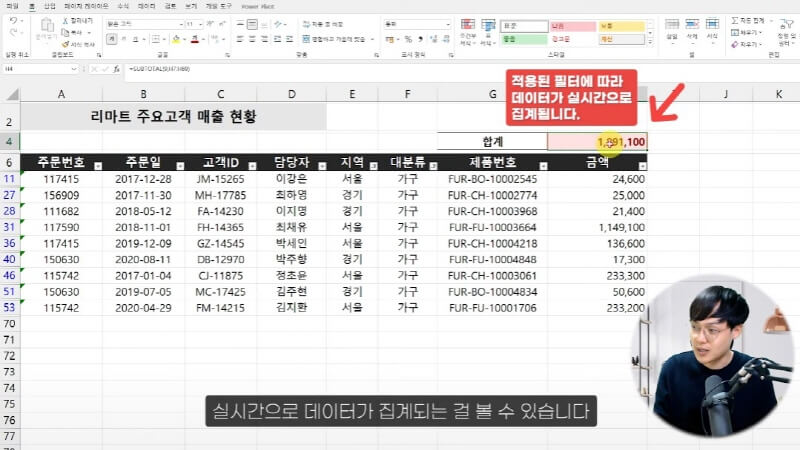Viewport: 800px width, 450px height.
Task: Toggle bold formatting button
Action: click(111, 39)
